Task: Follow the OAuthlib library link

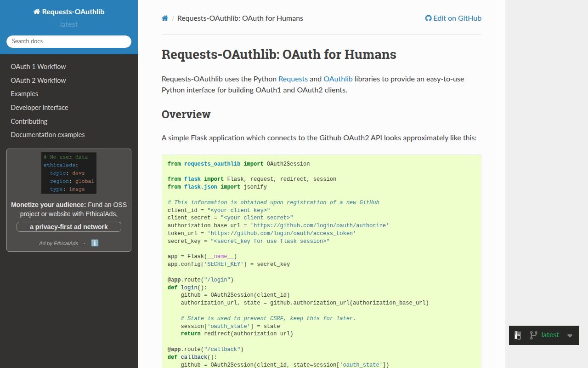Action: coord(338,79)
